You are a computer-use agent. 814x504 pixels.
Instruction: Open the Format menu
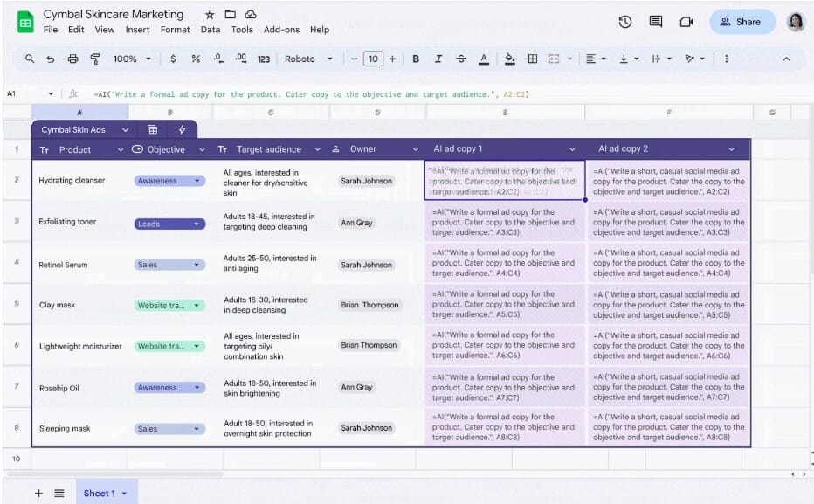(x=175, y=30)
